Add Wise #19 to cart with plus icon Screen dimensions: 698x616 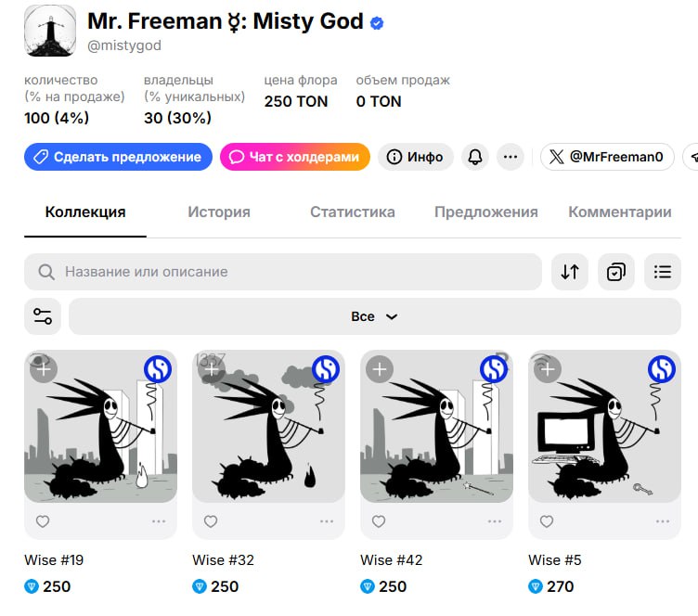tap(44, 369)
